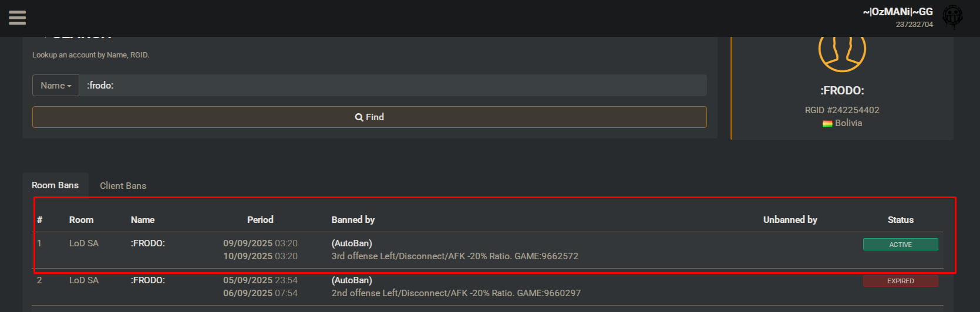This screenshot has width=980, height=312.
Task: Click the Banned by column header
Action: [x=353, y=220]
